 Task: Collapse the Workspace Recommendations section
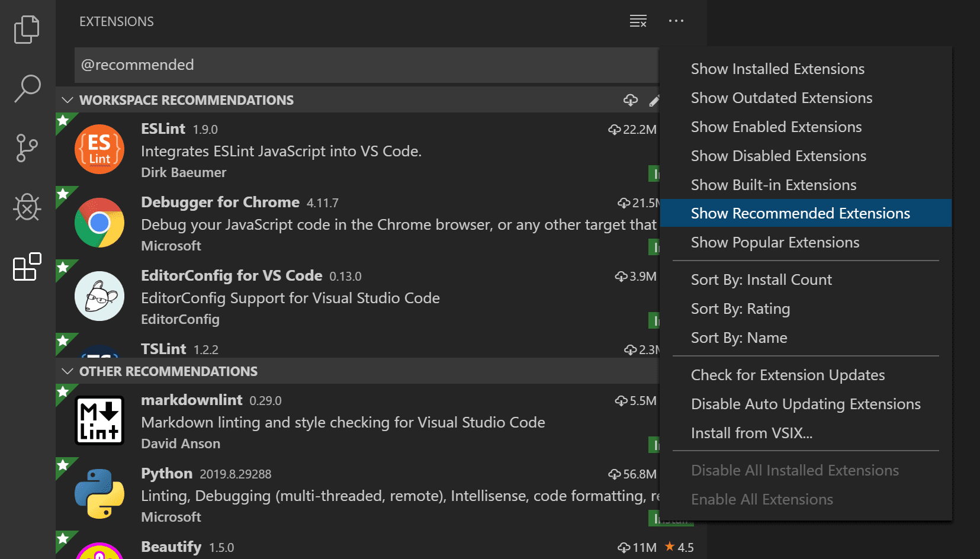pos(68,100)
